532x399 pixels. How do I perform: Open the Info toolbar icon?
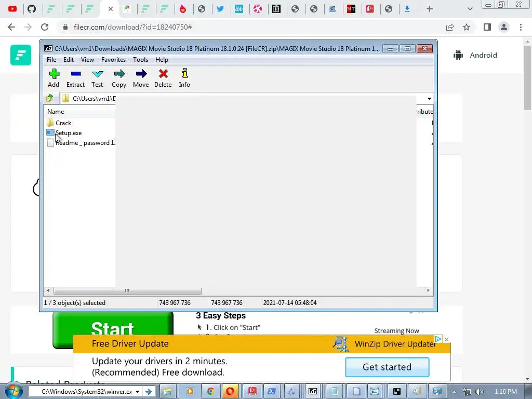[184, 78]
